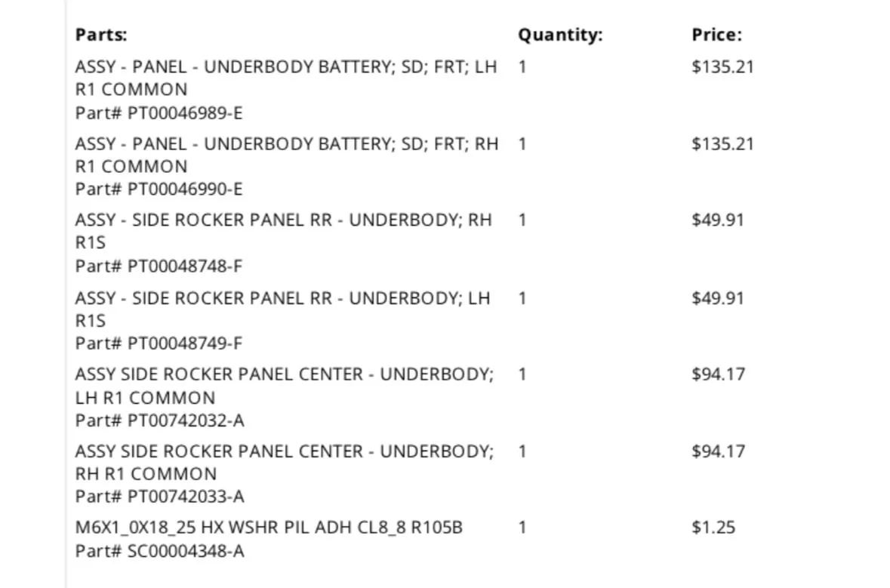Select part number PT00048749-F text
This screenshot has height=588, width=890.
(185, 343)
